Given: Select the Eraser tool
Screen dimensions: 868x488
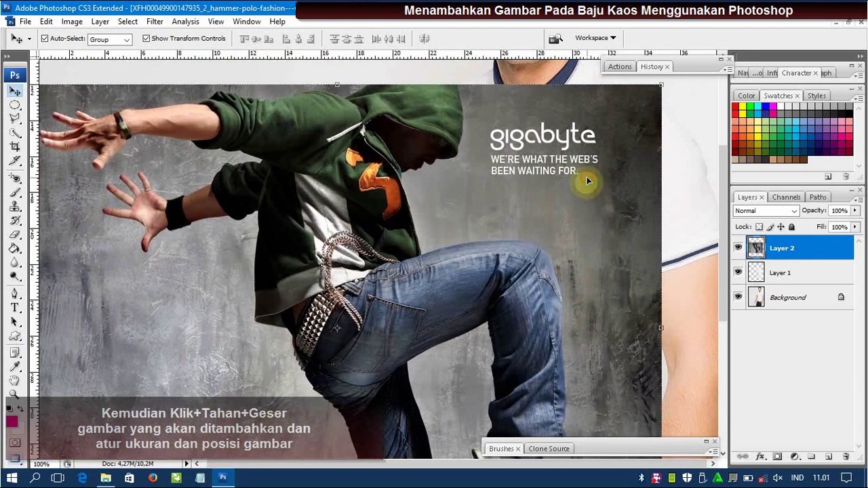Looking at the screenshot, I should (x=15, y=235).
